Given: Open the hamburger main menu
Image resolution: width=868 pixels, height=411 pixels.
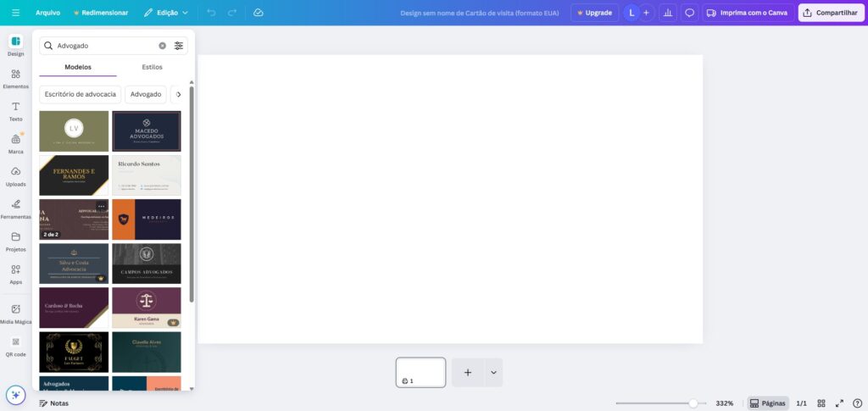Looking at the screenshot, I should point(15,12).
